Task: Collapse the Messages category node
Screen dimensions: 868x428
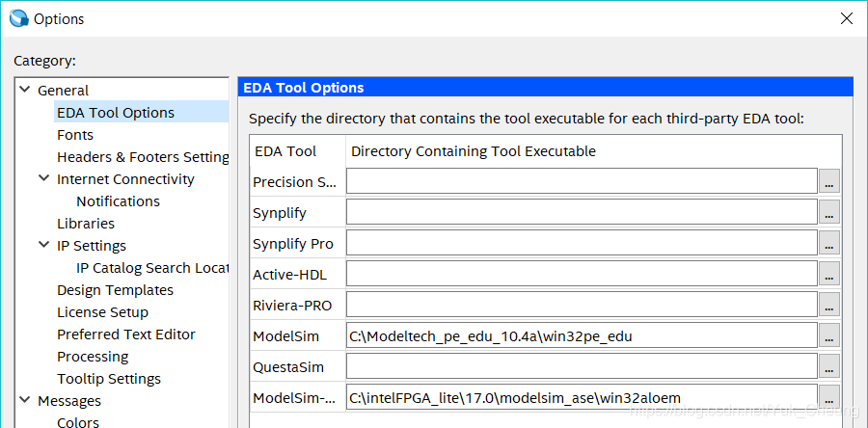Action: click(24, 400)
